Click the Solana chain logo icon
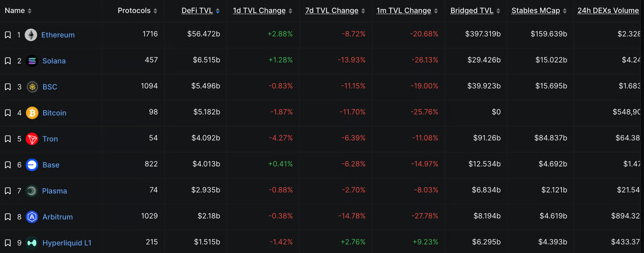 32,61
